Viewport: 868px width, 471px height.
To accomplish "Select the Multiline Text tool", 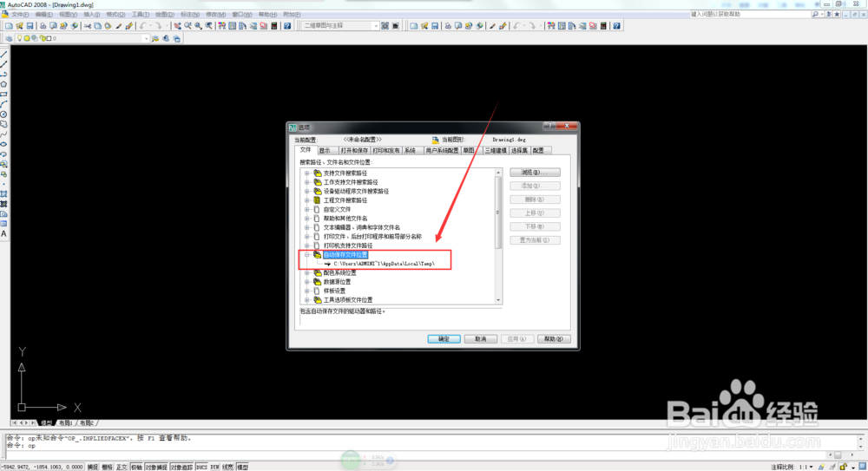I will click(x=3, y=233).
